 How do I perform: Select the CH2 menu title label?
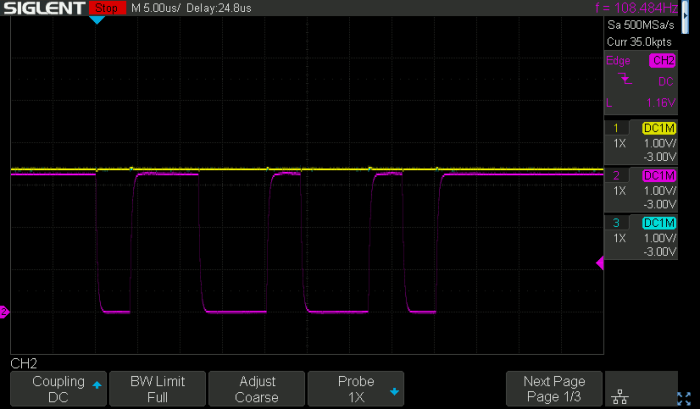(x=24, y=363)
